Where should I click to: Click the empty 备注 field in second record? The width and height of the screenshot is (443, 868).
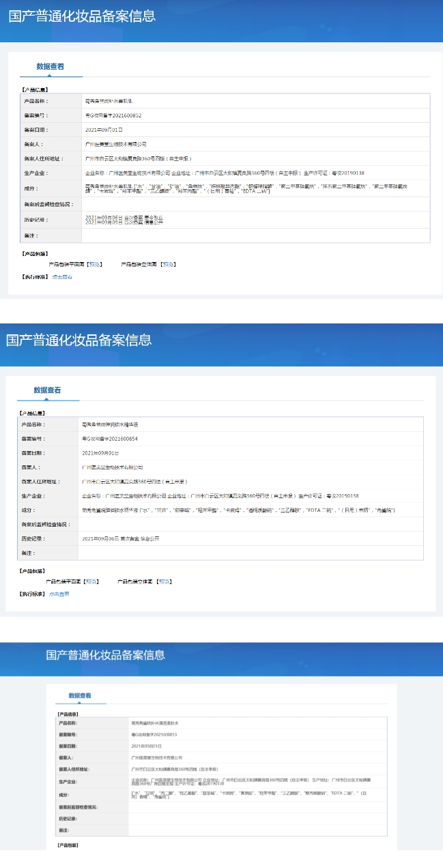coord(253,553)
